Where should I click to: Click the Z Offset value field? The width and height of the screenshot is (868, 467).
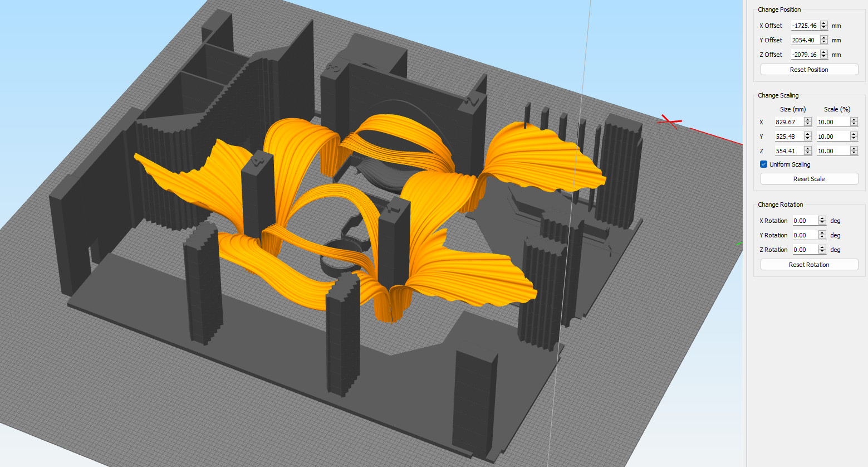click(x=805, y=55)
